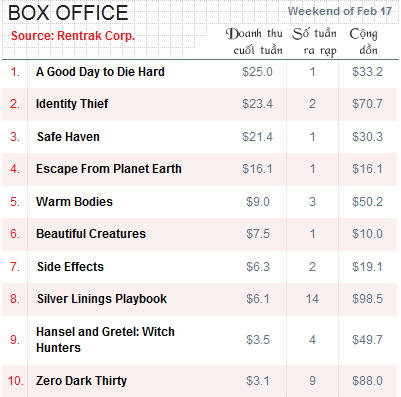Click the A Good Day to Die Hard title
The height and width of the screenshot is (397, 401).
(100, 72)
